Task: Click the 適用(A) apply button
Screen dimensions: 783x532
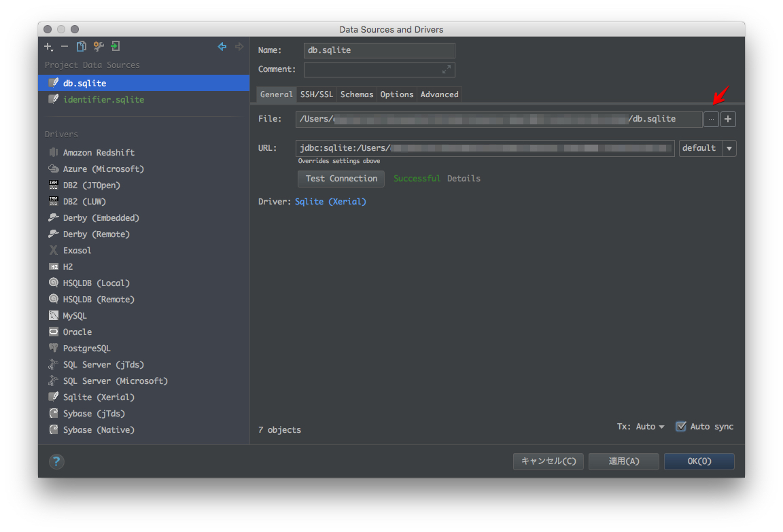Action: tap(624, 461)
